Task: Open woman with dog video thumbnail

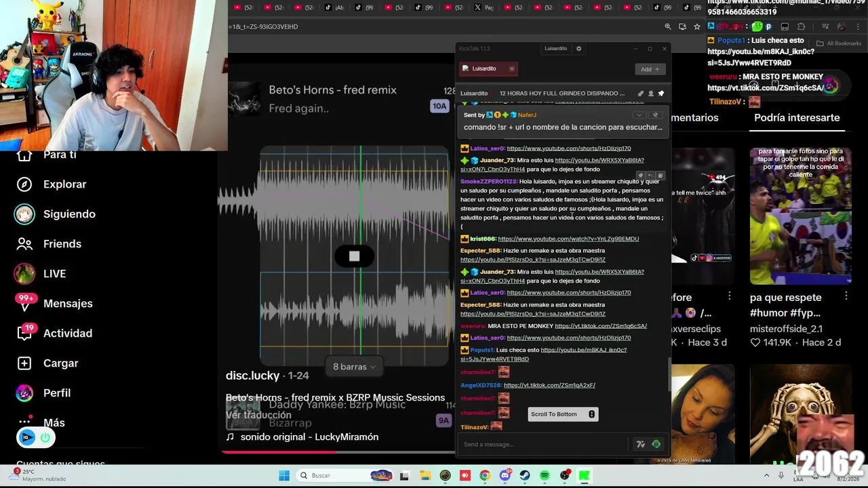Action: pyautogui.click(x=703, y=414)
